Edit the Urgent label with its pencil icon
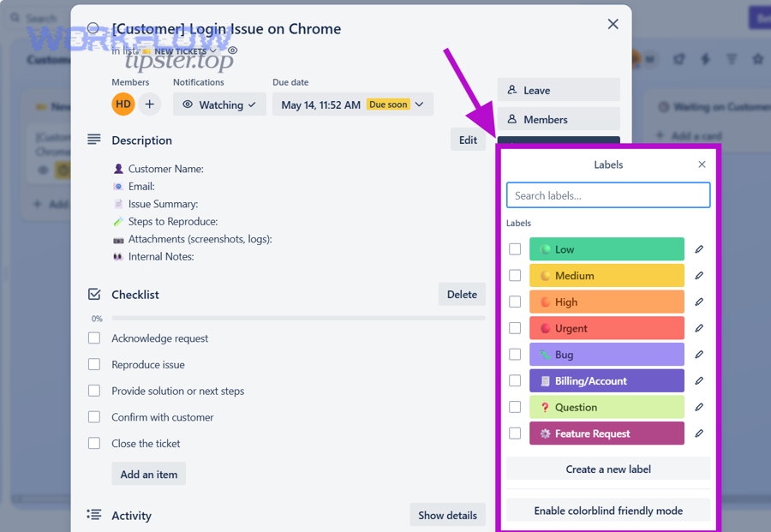The width and height of the screenshot is (771, 532). tap(699, 328)
